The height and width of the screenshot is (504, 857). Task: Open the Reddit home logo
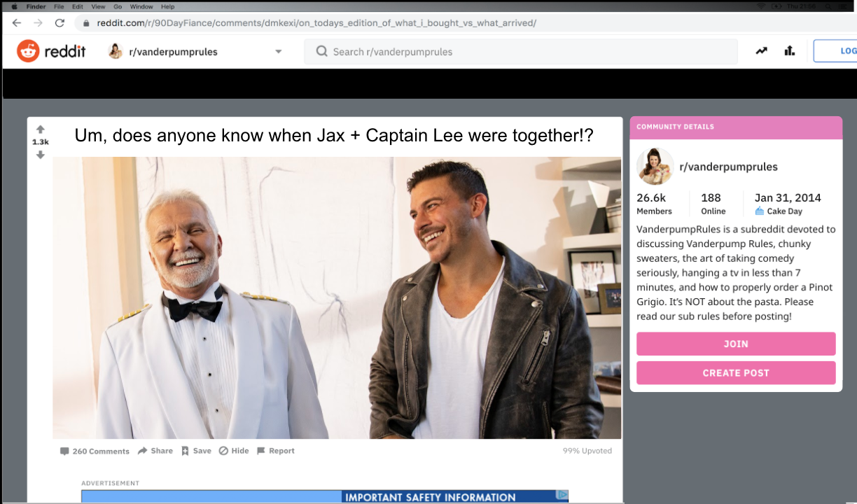coord(51,51)
